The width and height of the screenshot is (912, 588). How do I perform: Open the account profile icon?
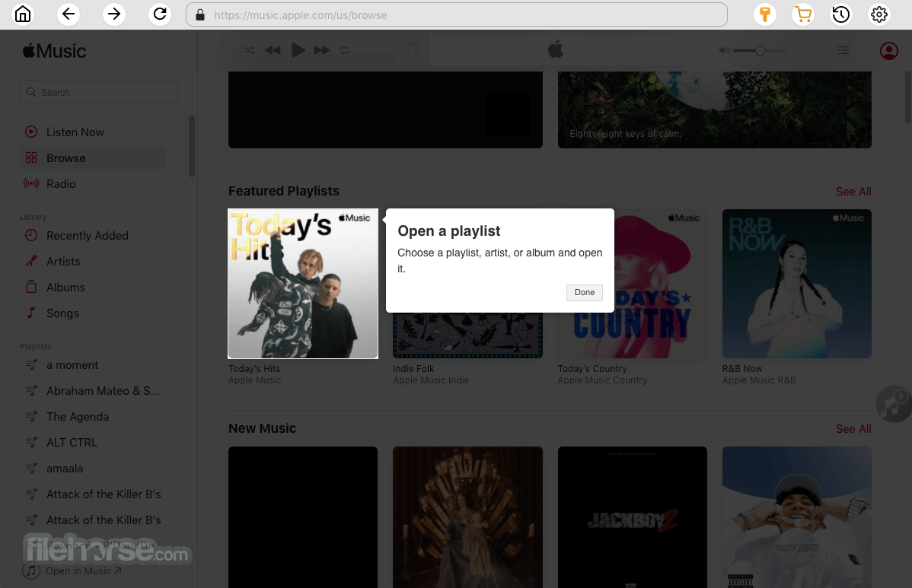pyautogui.click(x=888, y=51)
